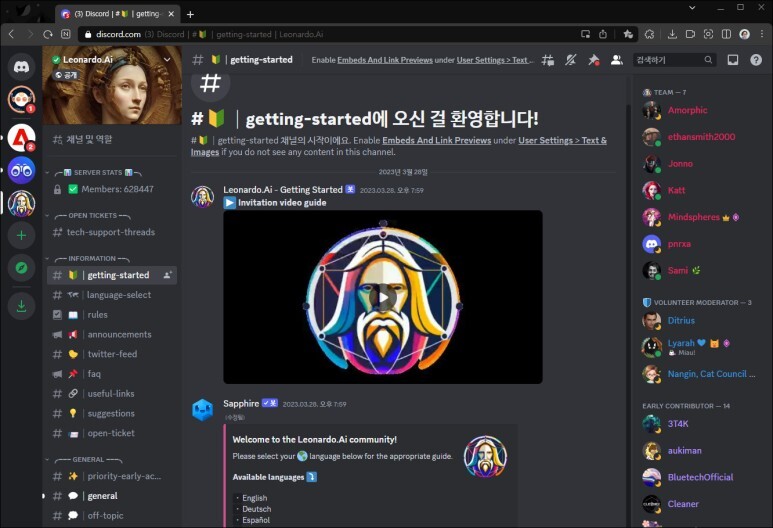Screen dimensions: 773x528
Task: Open pinned messages pin icon
Action: point(594,60)
